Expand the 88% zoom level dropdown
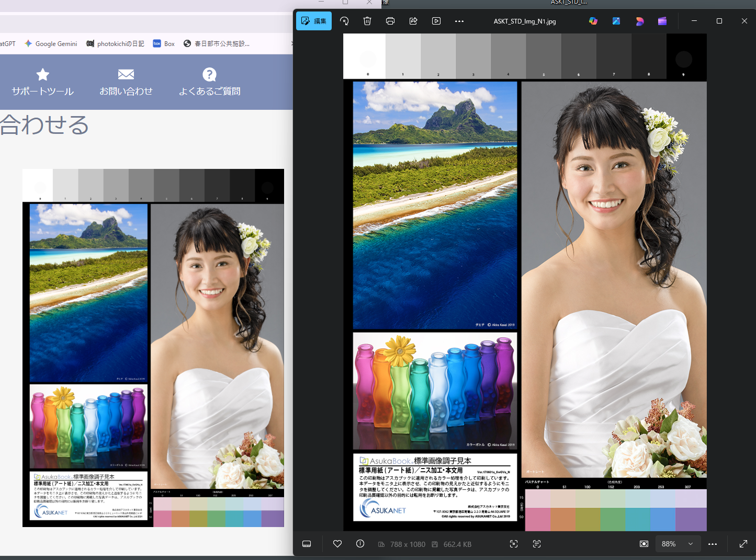The image size is (756, 560). pos(691,544)
